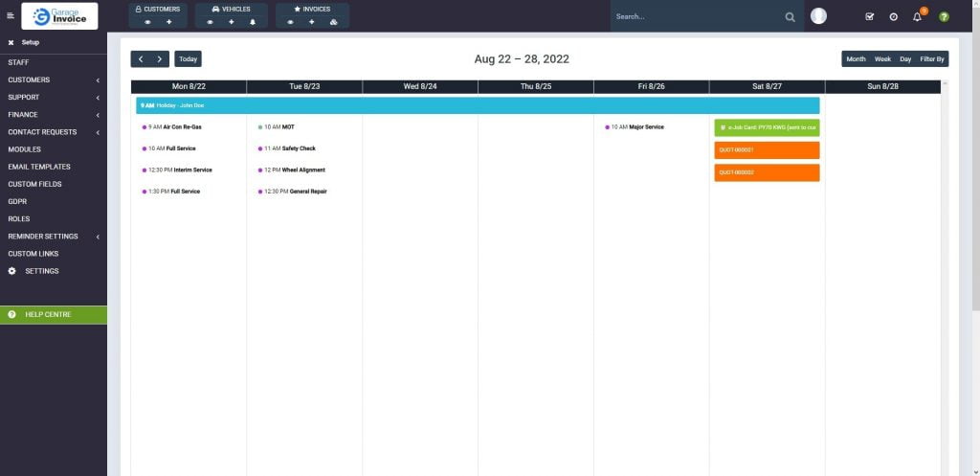Open Email Templates in sidebar

[39, 167]
